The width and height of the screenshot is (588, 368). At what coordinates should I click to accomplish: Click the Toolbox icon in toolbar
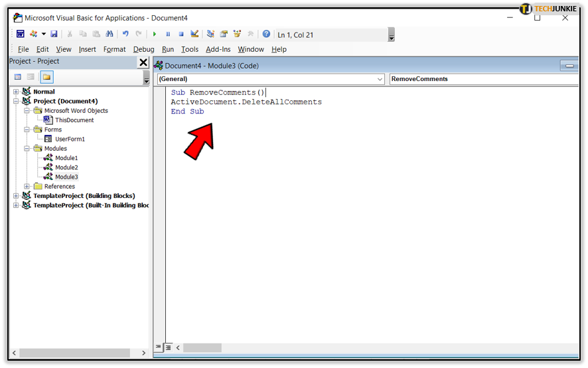[x=250, y=34]
